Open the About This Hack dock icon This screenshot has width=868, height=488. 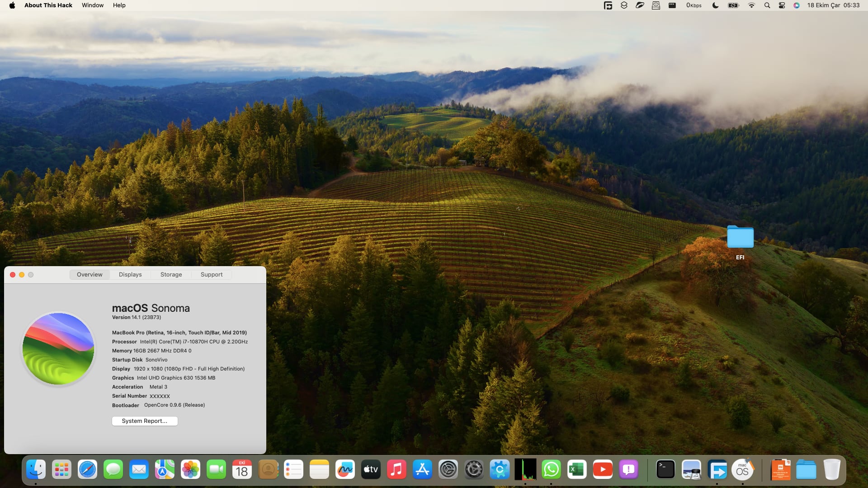[743, 469]
